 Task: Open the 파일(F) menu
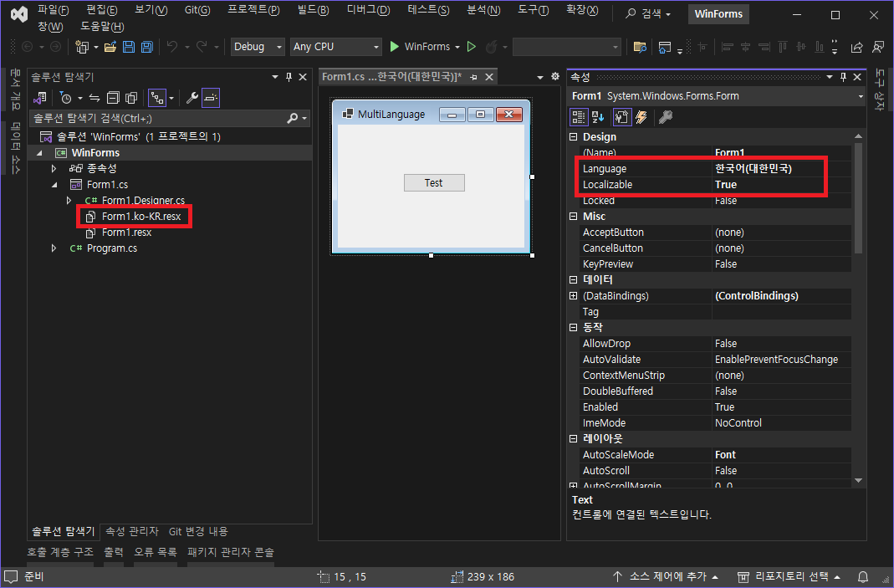pos(53,10)
